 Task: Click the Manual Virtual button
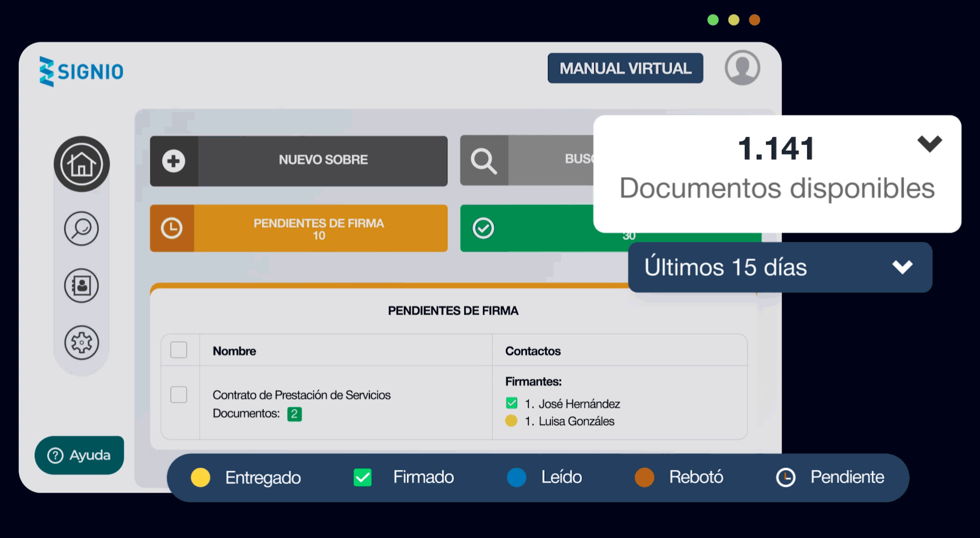coord(625,68)
